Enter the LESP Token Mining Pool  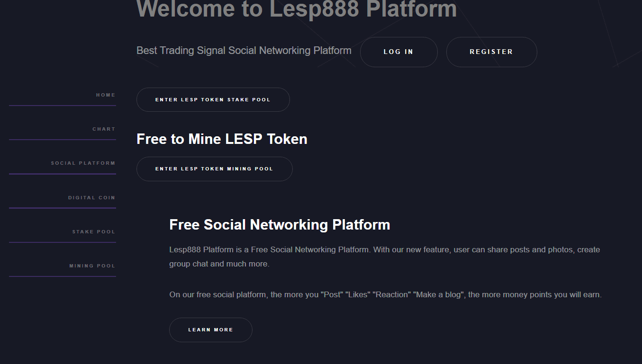[x=214, y=169]
